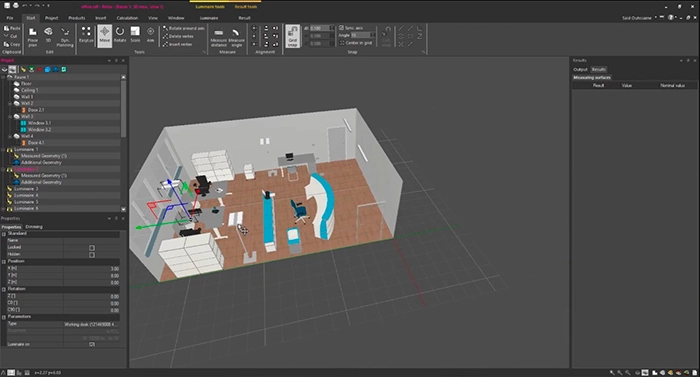Activate the Aim tool

click(x=150, y=35)
